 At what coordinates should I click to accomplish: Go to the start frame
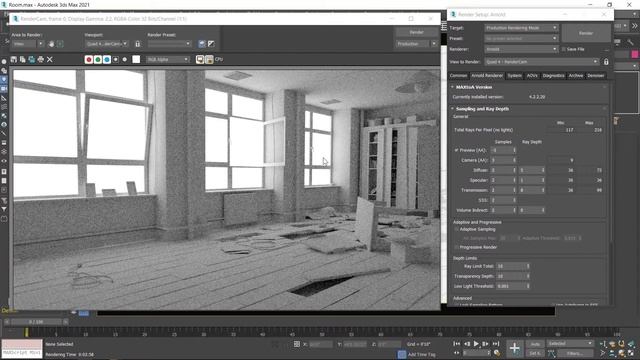click(x=457, y=344)
